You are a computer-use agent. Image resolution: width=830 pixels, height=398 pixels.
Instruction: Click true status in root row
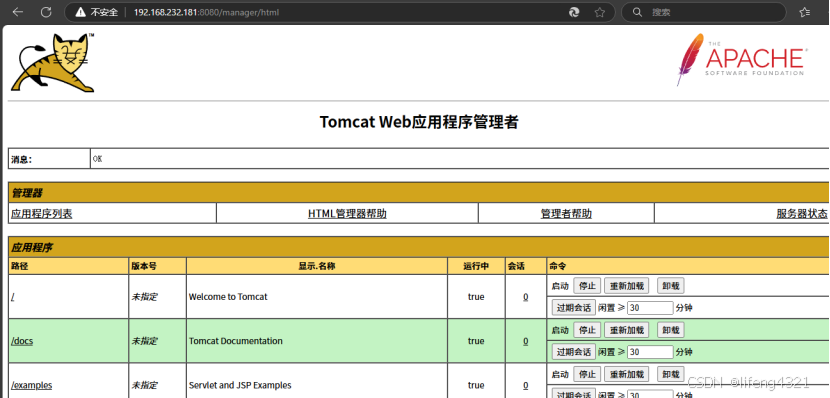point(476,297)
